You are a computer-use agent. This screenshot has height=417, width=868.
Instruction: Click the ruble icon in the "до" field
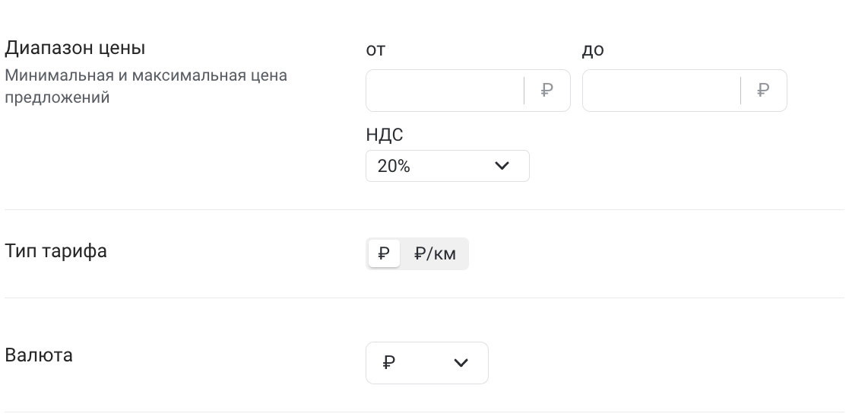pos(763,91)
